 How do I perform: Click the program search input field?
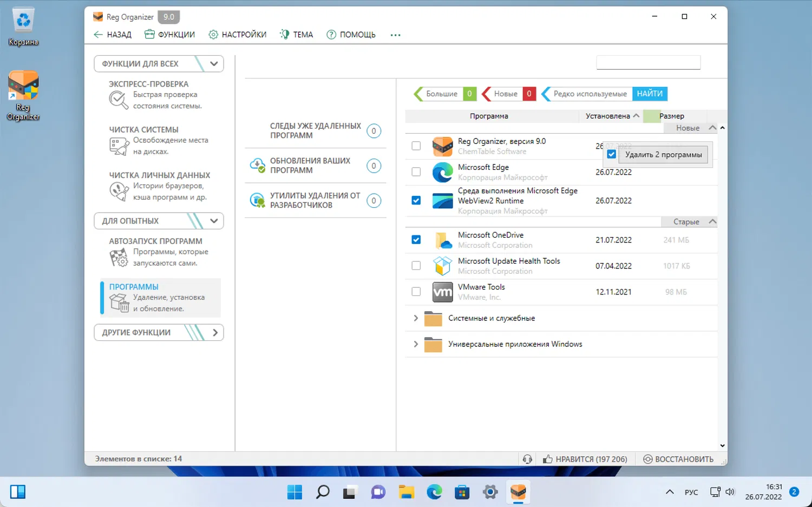pos(649,63)
